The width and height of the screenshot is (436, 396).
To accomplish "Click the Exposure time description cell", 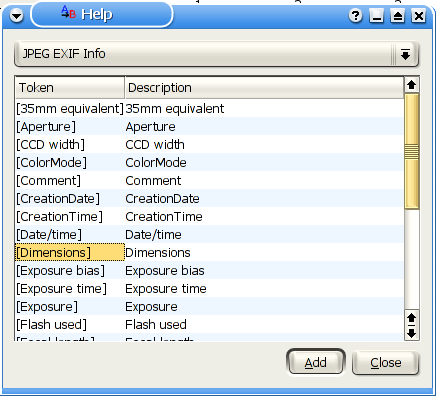I will 264,289.
